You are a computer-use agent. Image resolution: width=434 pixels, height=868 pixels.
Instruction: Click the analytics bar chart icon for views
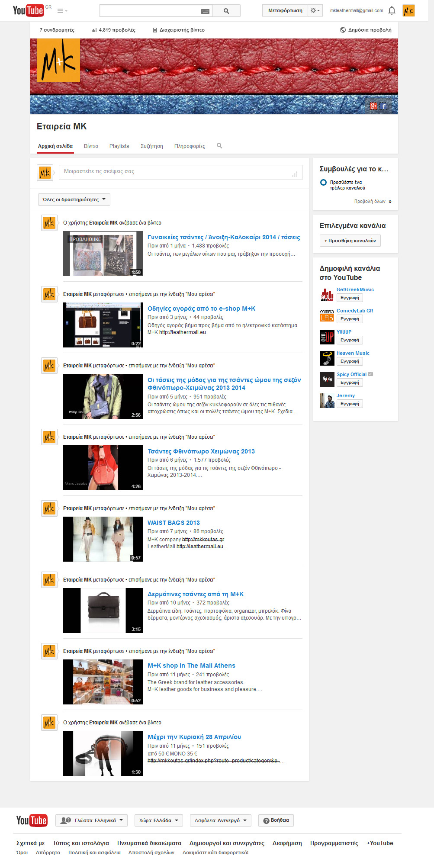(x=94, y=30)
